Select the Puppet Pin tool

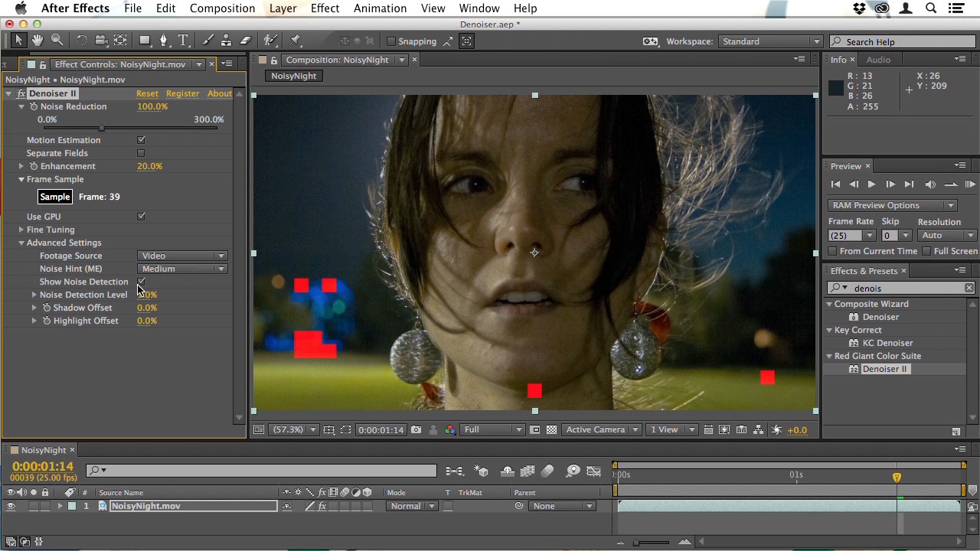[x=296, y=41]
